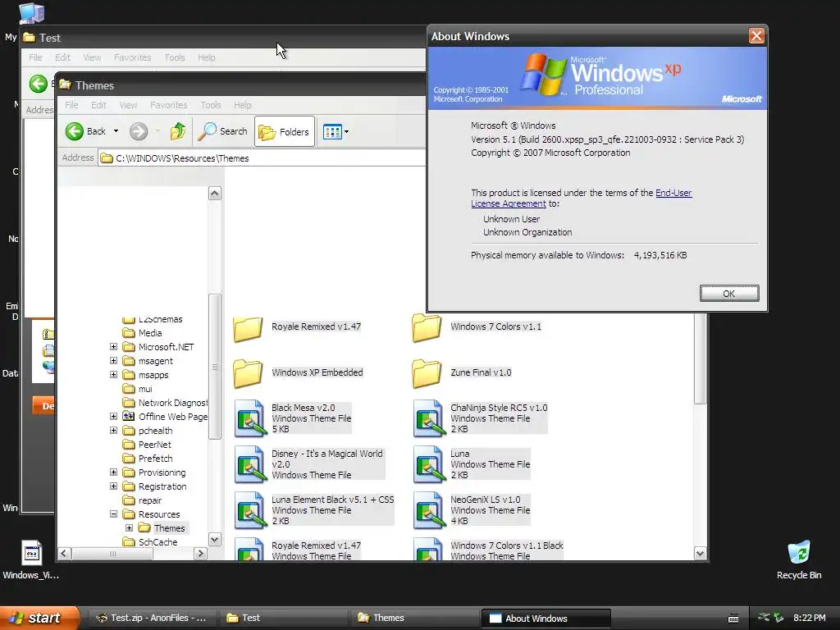Select the ChaNinja Style RC5 v1.0 theme icon
Image resolution: width=840 pixels, height=630 pixels.
click(x=429, y=418)
